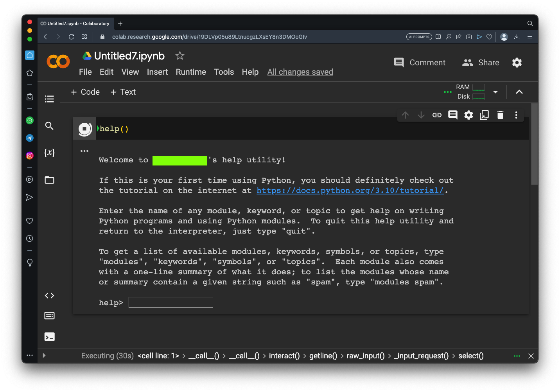Open the Insert menu
This screenshot has height=392, width=560.
(x=157, y=72)
